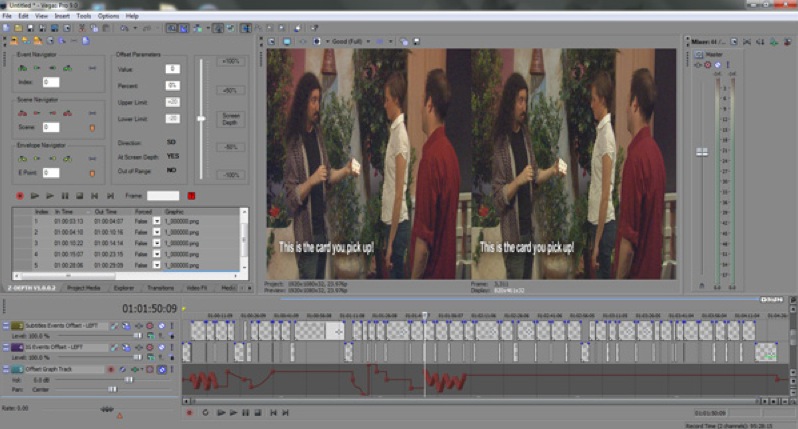Click the Cut scissors toolbar icon
798x429 pixels.
click(x=81, y=28)
